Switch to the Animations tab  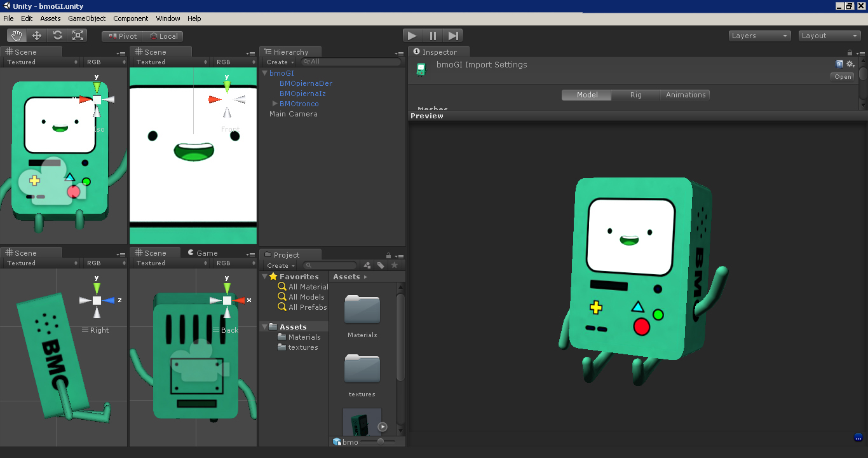coord(686,95)
